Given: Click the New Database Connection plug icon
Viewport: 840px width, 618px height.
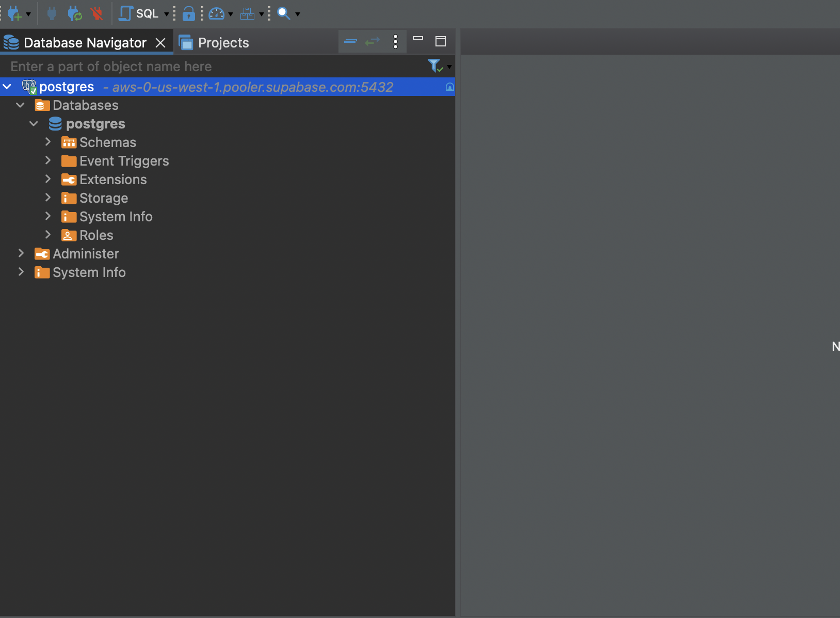Looking at the screenshot, I should [x=14, y=13].
